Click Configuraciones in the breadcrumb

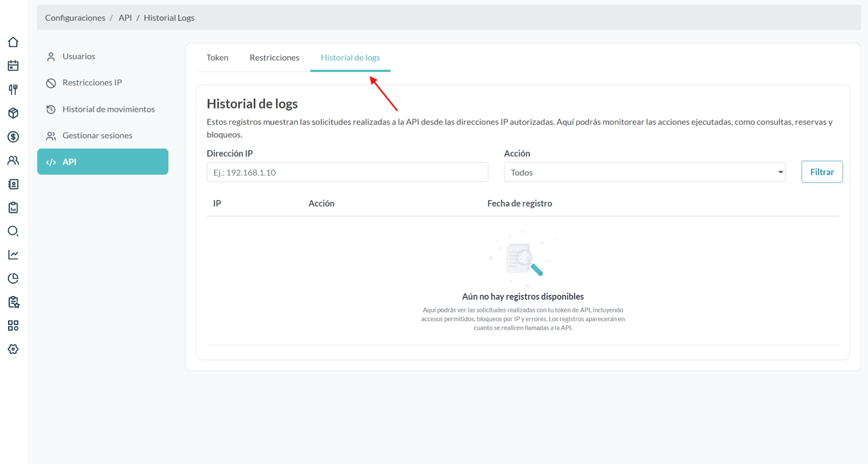click(x=75, y=18)
